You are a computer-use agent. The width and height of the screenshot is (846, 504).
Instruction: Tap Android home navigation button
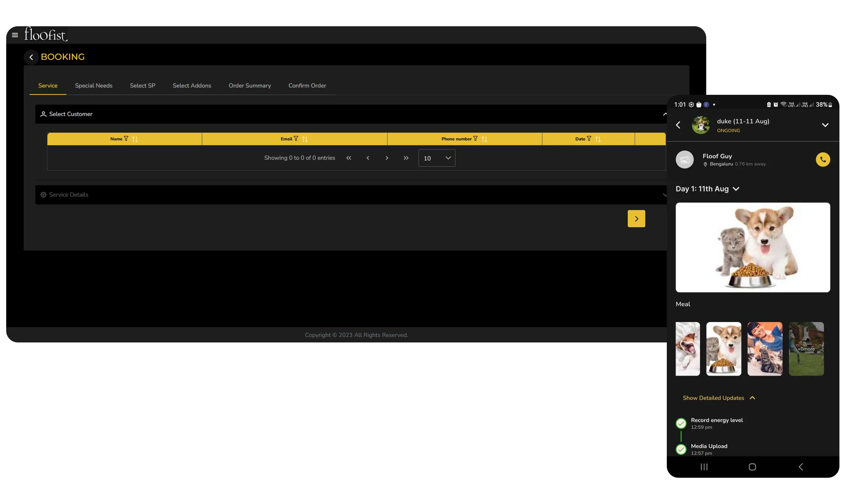(x=752, y=467)
